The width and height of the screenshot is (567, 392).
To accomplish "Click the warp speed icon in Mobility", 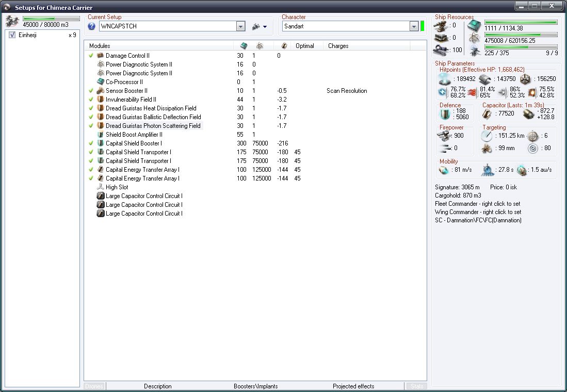I will [x=522, y=170].
